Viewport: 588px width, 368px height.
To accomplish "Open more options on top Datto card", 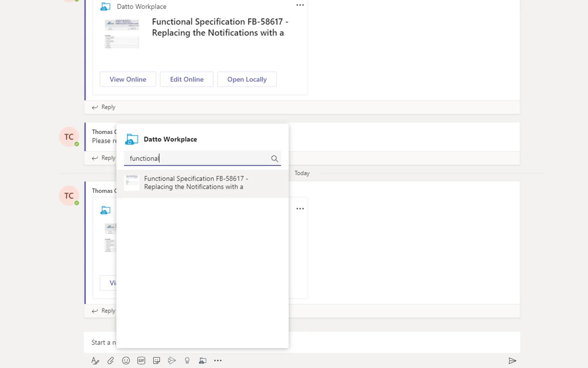I will [300, 5].
